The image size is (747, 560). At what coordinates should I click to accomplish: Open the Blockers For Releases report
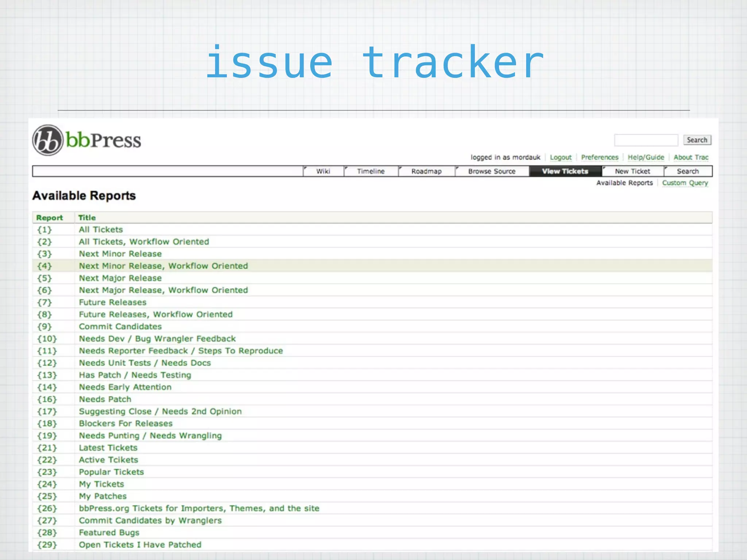[x=125, y=423]
